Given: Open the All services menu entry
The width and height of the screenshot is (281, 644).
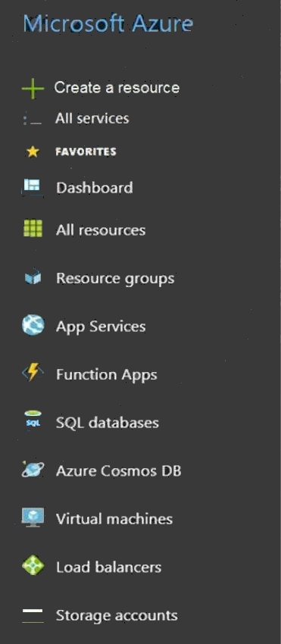Looking at the screenshot, I should (x=92, y=119).
